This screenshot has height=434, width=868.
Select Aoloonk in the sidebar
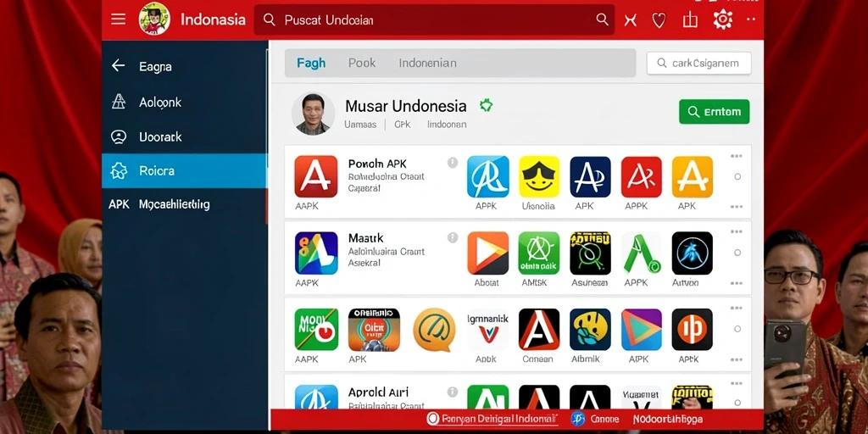184,102
